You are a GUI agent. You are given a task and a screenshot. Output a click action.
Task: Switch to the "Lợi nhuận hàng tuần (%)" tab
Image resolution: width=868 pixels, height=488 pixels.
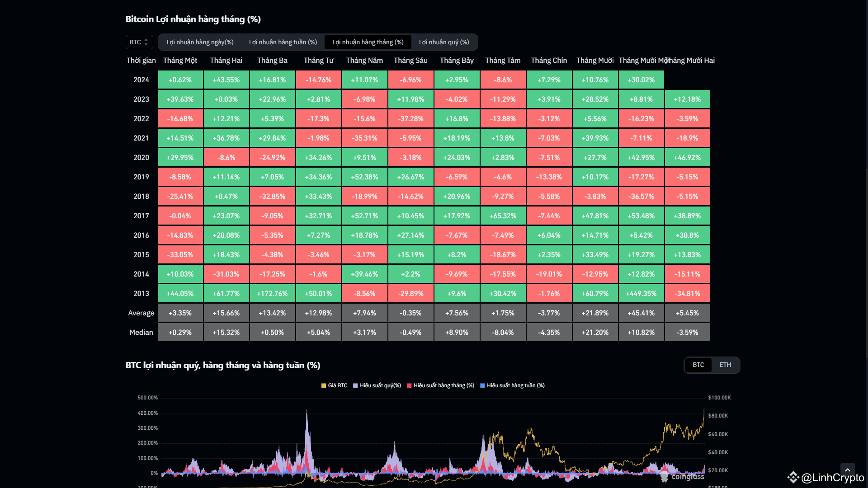283,42
